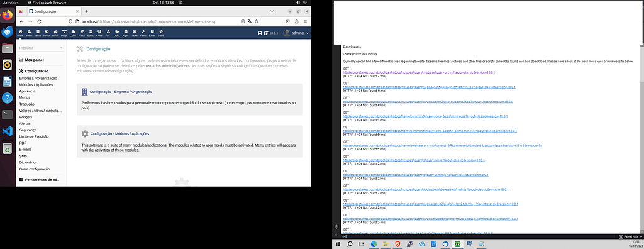
Task: Open the Início home menu icon
Action: pyautogui.click(x=20, y=33)
